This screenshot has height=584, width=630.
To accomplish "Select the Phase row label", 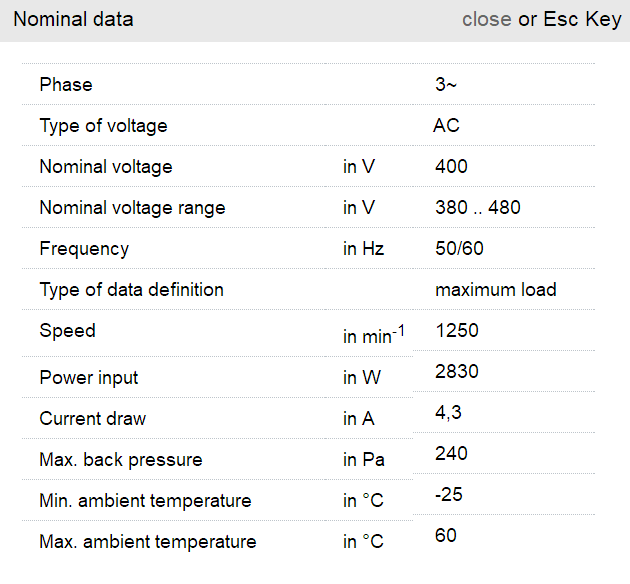I will [66, 85].
